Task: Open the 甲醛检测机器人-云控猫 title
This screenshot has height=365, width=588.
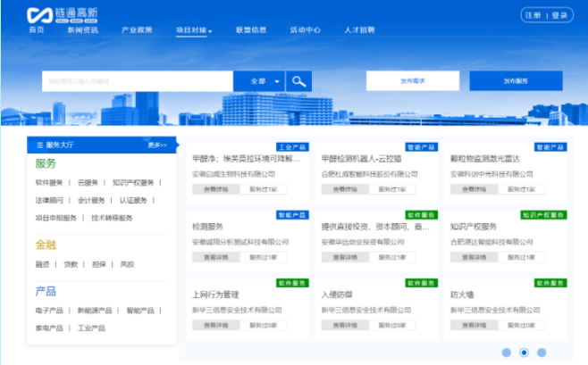Action: [x=361, y=159]
